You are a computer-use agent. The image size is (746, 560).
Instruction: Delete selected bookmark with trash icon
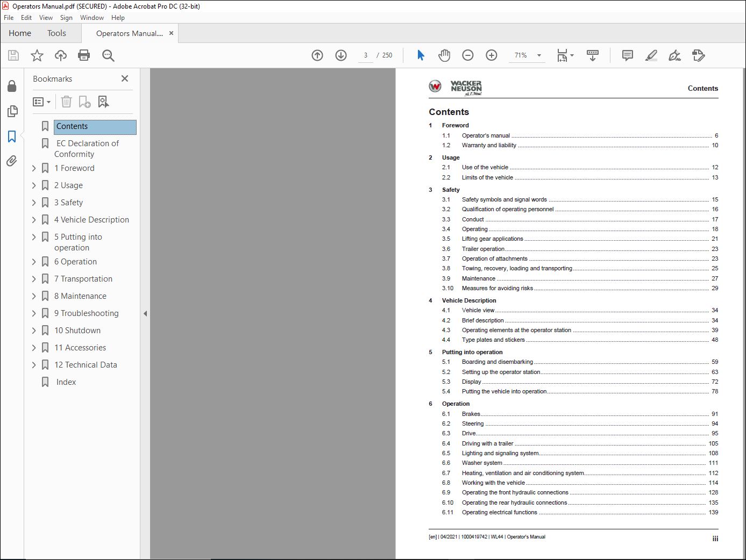pos(66,102)
